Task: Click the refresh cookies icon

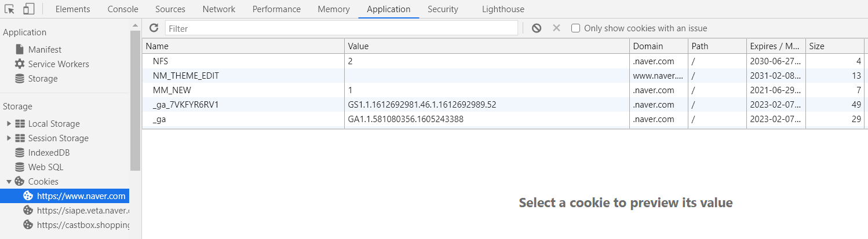Action: click(x=154, y=28)
